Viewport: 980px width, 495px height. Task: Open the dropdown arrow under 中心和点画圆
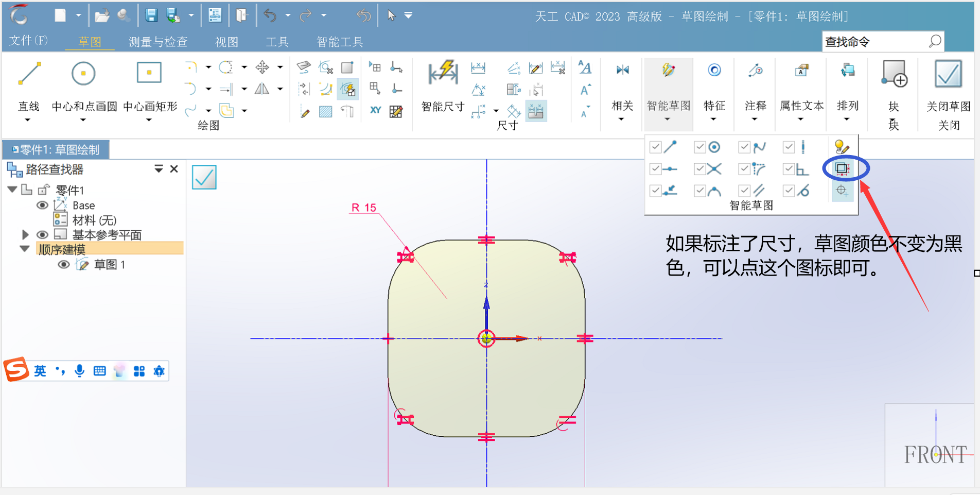82,120
